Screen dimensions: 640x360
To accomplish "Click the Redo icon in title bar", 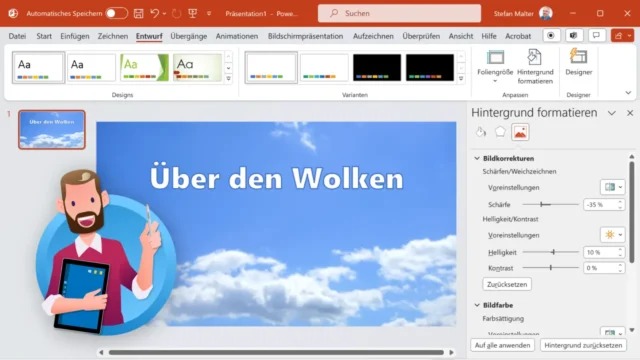I will 177,13.
